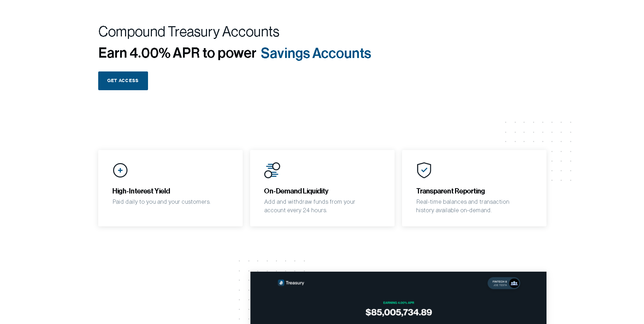Select the Transparent Reporting heading
This screenshot has height=324, width=644.
coord(450,191)
